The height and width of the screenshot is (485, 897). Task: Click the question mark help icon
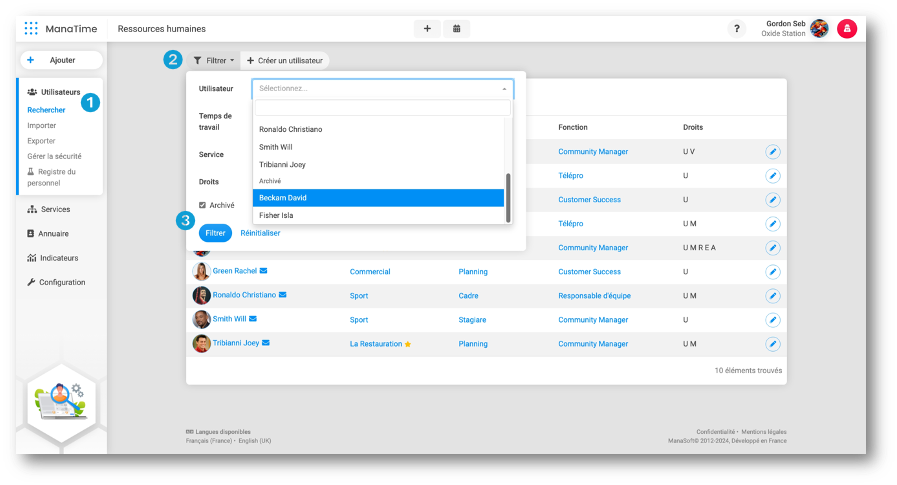coord(737,29)
